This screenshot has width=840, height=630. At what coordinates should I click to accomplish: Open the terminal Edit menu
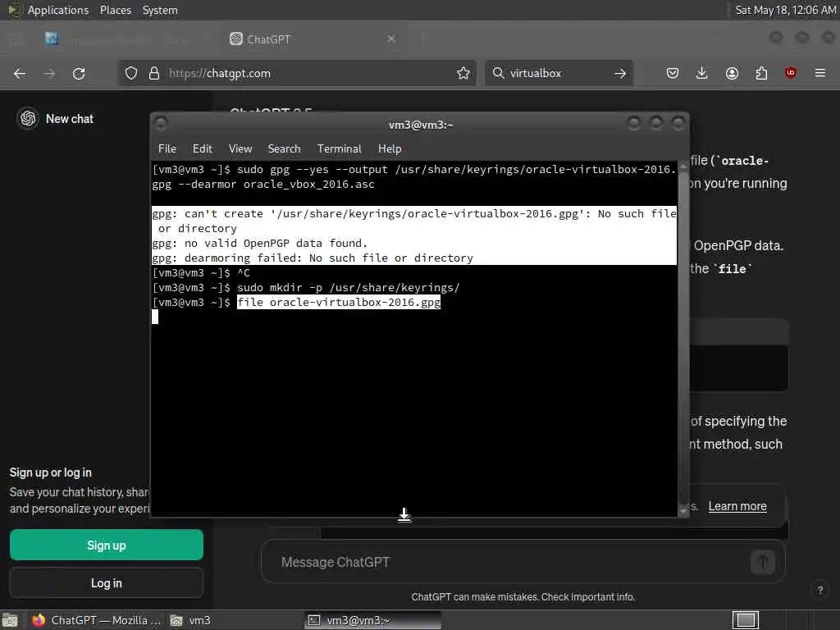[x=203, y=149]
